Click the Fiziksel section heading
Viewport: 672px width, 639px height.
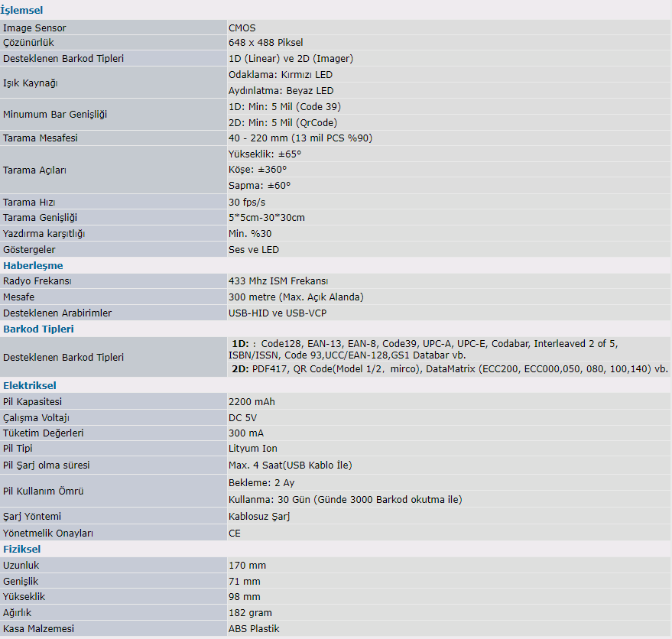pyautogui.click(x=22, y=549)
